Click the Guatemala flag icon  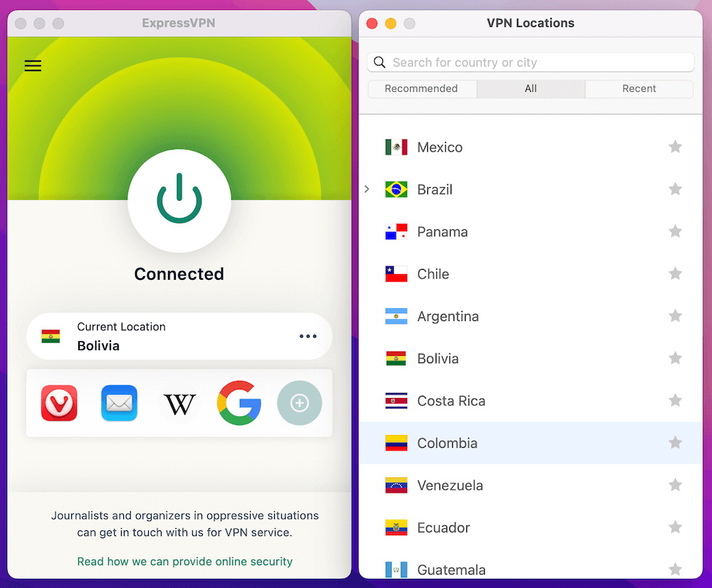(397, 569)
